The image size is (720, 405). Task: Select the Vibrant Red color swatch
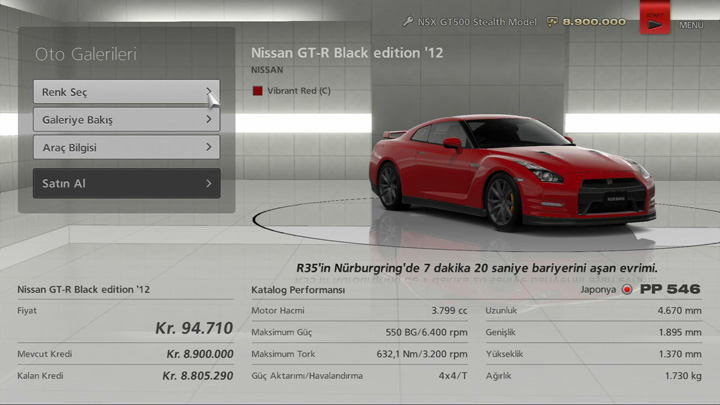point(258,91)
